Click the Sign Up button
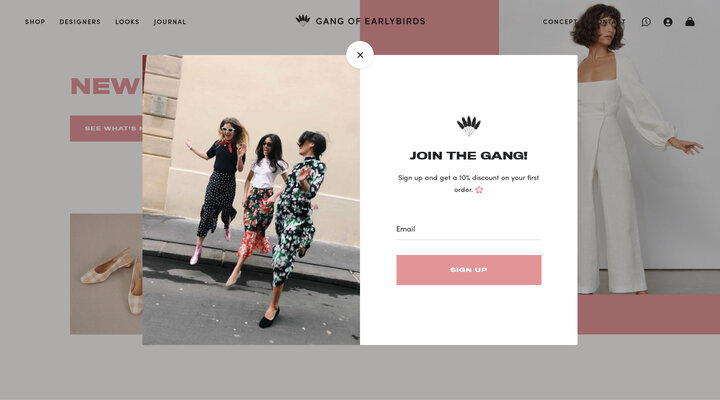This screenshot has width=720, height=400. (469, 270)
